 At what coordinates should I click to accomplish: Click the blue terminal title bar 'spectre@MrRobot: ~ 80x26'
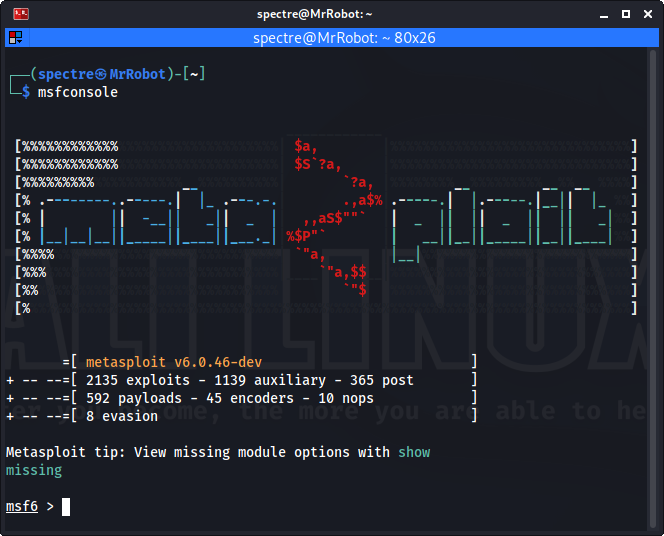click(344, 38)
